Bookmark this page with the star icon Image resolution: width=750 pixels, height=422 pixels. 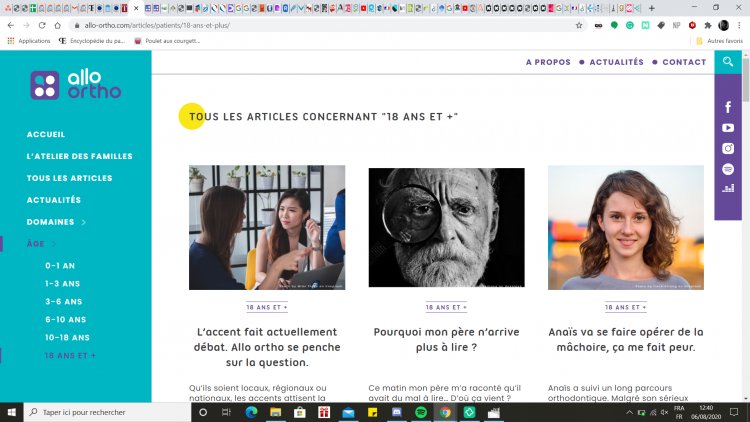pyautogui.click(x=580, y=25)
